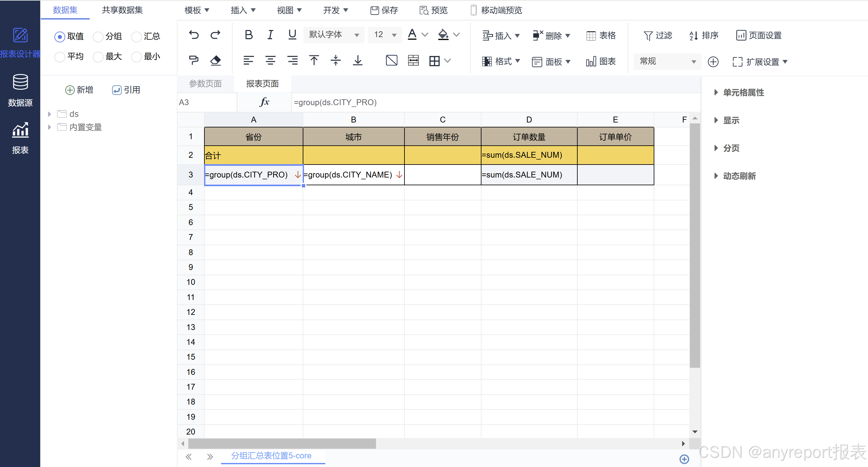Expand the ds dataset tree node

click(49, 114)
